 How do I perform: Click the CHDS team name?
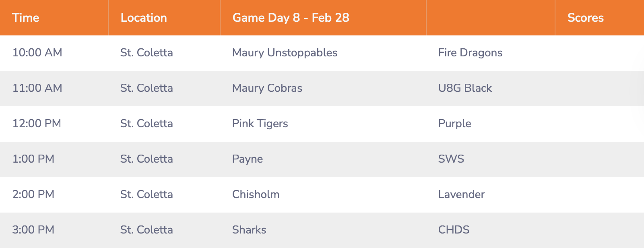click(x=454, y=230)
